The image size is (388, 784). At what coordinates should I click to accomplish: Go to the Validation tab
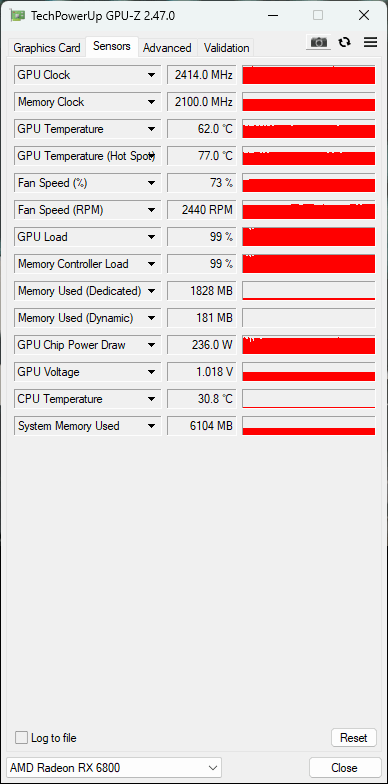point(226,48)
